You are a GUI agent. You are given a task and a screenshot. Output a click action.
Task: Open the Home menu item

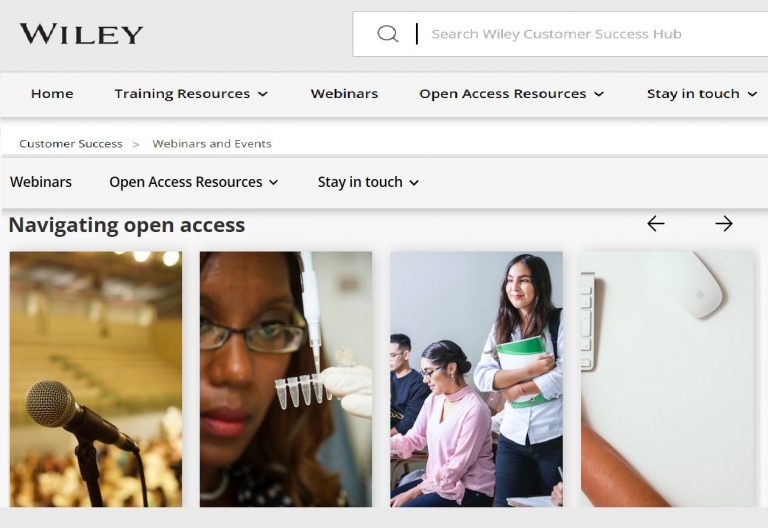coord(52,94)
